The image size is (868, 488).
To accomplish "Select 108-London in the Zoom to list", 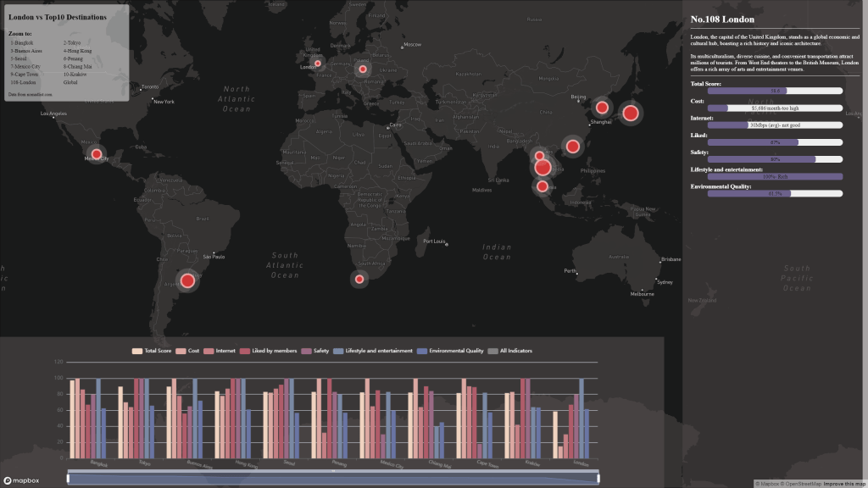I will click(24, 82).
